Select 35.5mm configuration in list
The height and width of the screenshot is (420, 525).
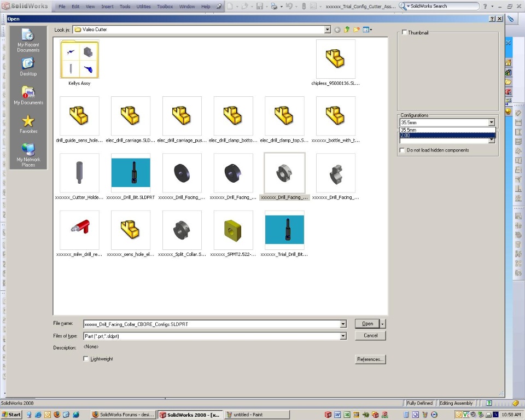click(447, 130)
